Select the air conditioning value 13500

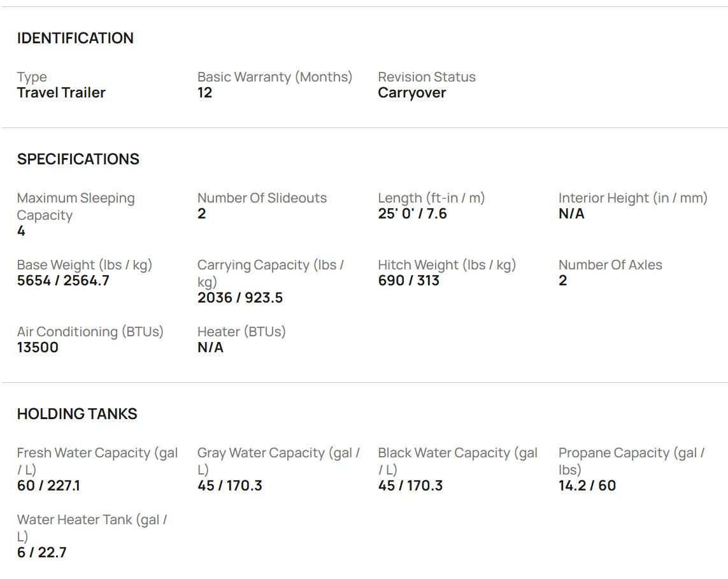tap(38, 348)
